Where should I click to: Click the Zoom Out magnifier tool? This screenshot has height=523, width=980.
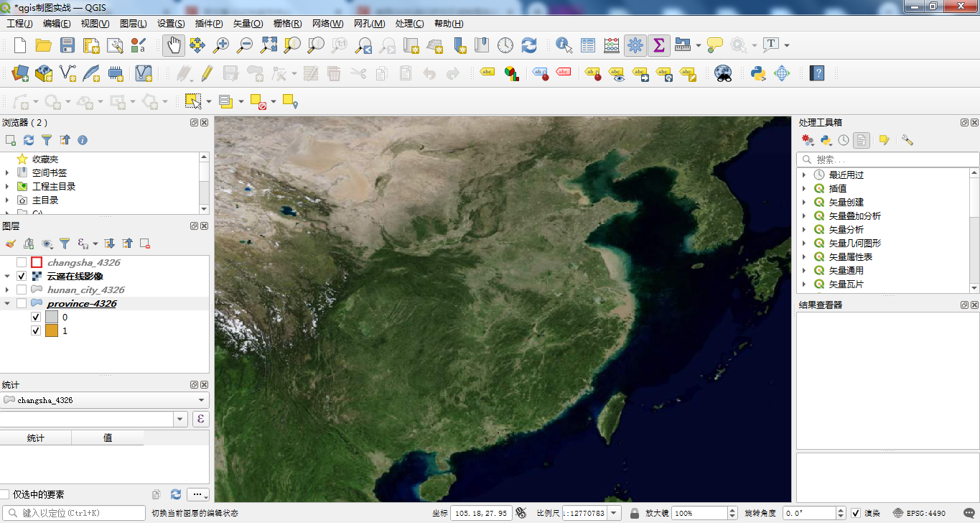(x=245, y=45)
